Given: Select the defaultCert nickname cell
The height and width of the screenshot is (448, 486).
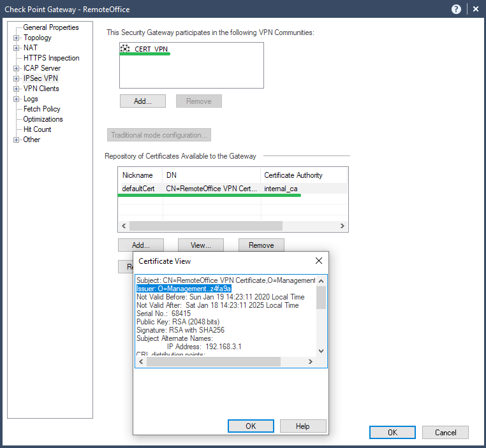Looking at the screenshot, I should point(138,189).
